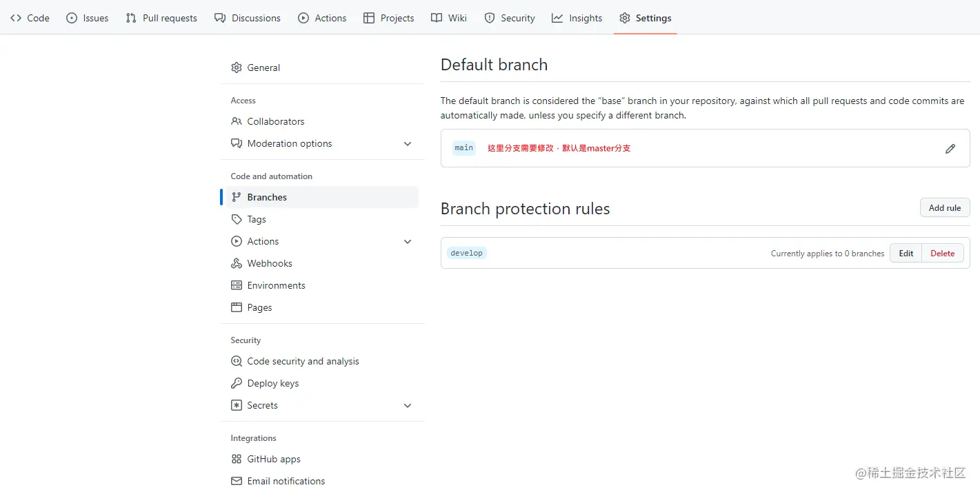This screenshot has height=494, width=980.
Task: Click the Collaborators people icon
Action: [237, 121]
